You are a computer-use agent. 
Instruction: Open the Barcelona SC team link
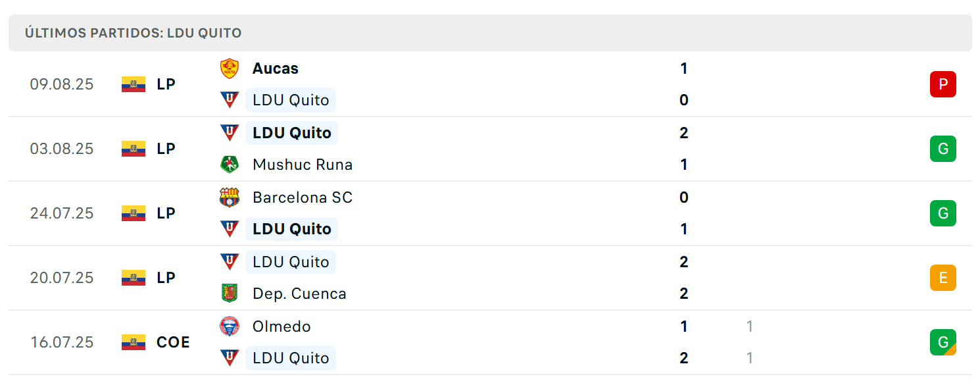pos(303,197)
